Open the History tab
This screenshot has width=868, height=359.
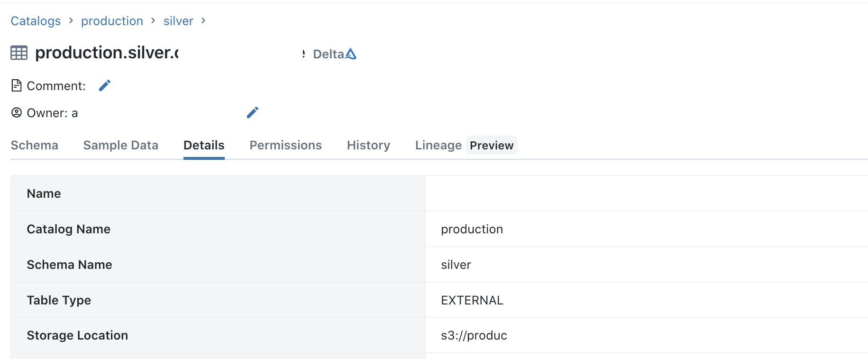pyautogui.click(x=368, y=145)
